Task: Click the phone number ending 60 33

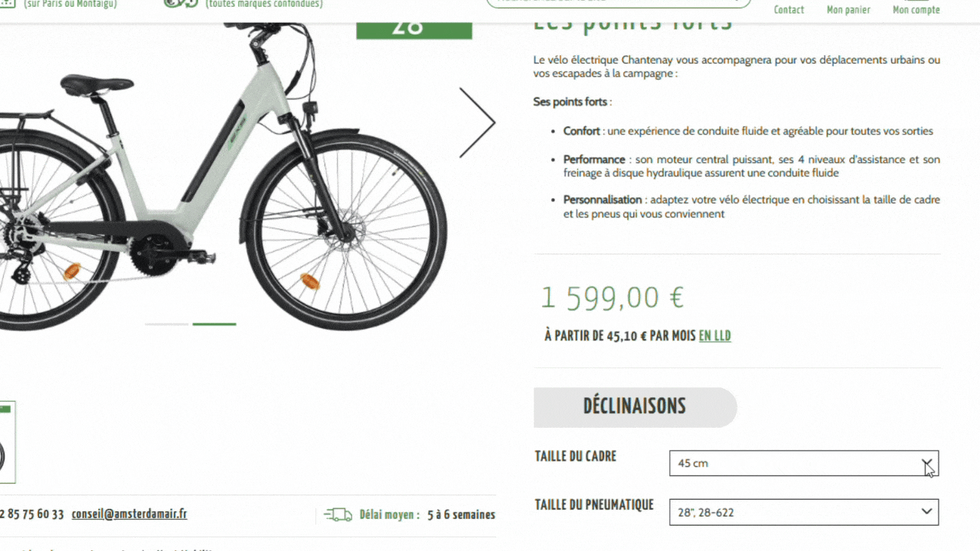Action: point(32,514)
